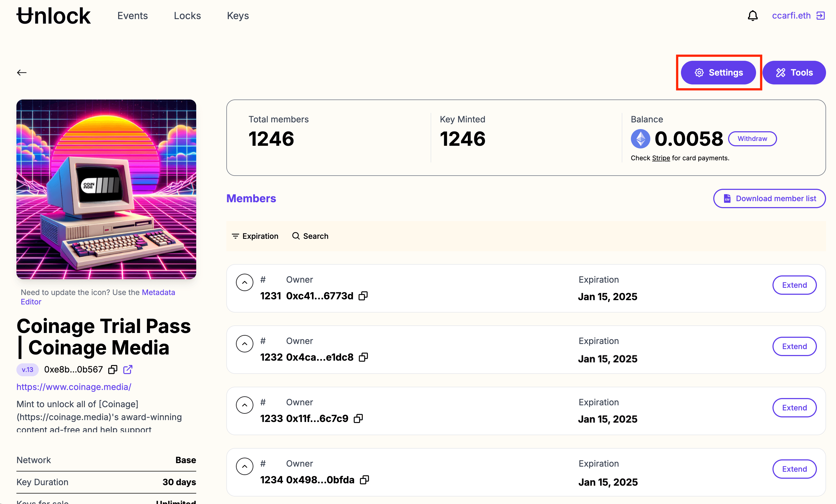Open the Expiration filter

tap(255, 236)
